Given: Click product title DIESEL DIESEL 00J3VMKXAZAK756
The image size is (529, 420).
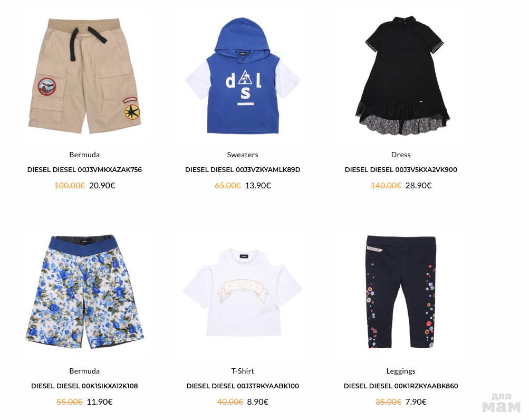Looking at the screenshot, I should [84, 170].
